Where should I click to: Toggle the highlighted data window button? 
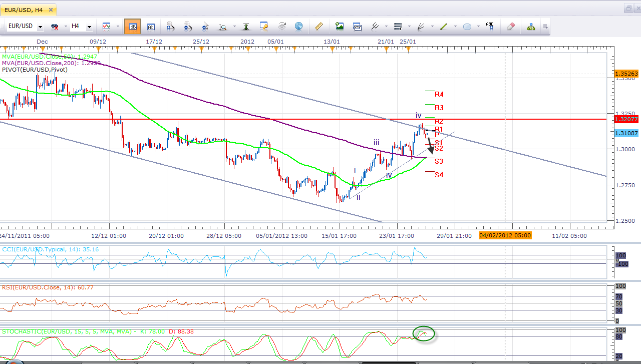tap(133, 27)
